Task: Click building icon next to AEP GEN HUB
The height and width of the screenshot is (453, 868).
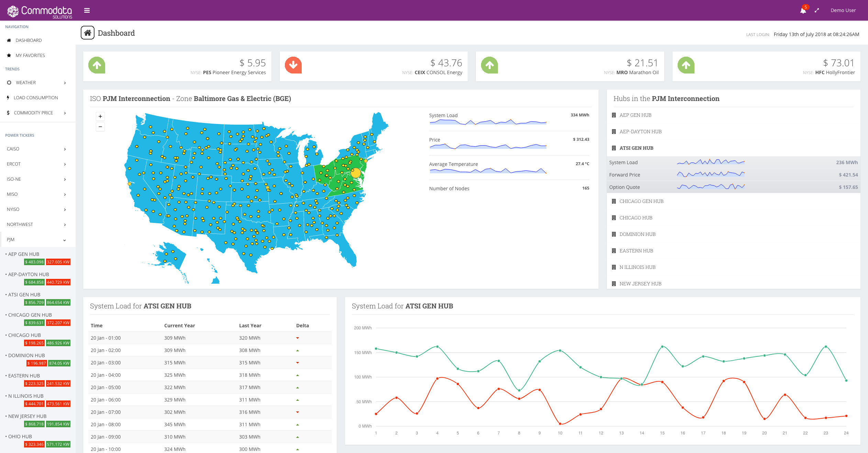Action: tap(614, 115)
